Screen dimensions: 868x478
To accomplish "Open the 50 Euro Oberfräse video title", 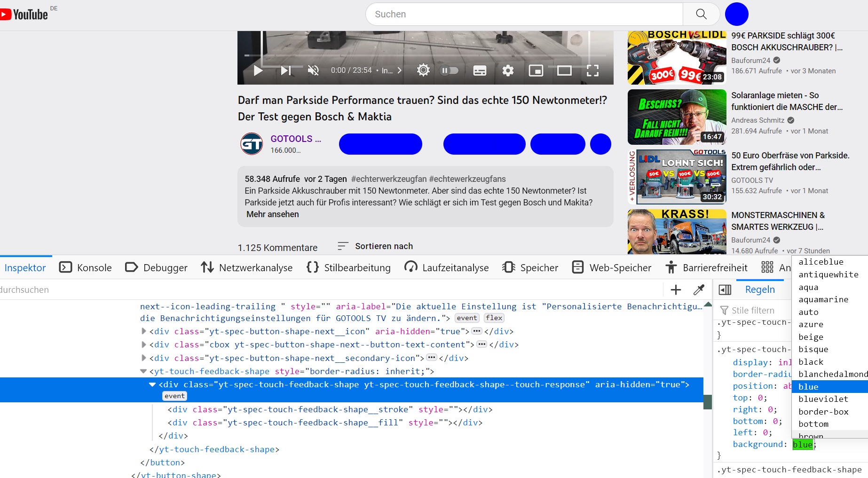I will (790, 161).
